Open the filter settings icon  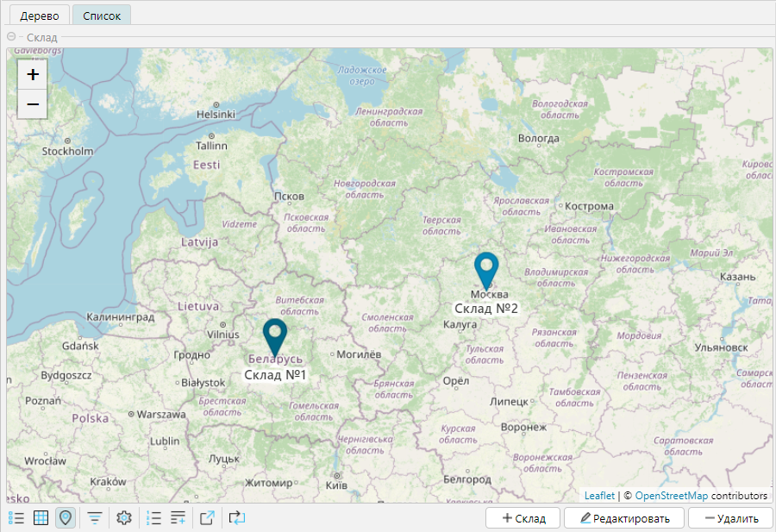[95, 518]
